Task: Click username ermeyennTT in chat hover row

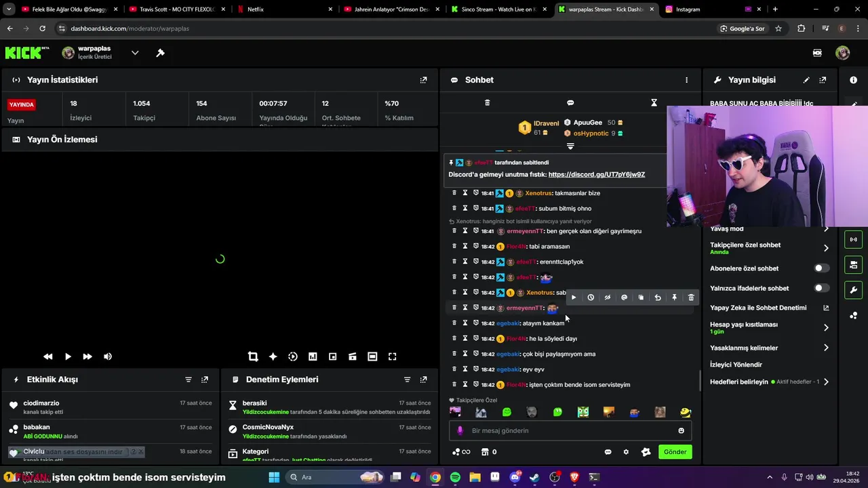Action: pyautogui.click(x=525, y=308)
